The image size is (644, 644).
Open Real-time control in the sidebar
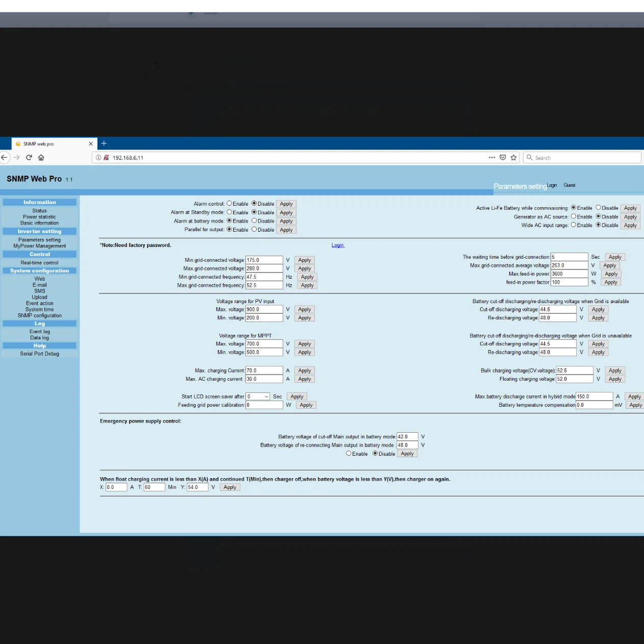pos(39,263)
